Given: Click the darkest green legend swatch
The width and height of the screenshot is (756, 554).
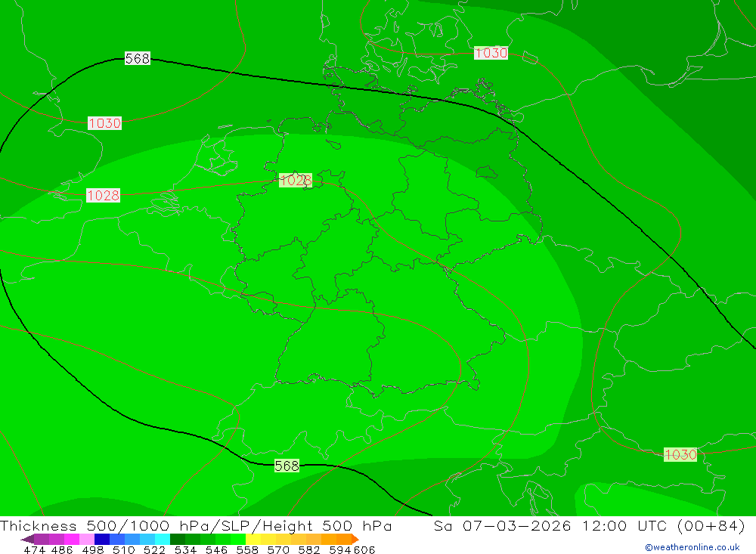Looking at the screenshot, I should point(178,539).
